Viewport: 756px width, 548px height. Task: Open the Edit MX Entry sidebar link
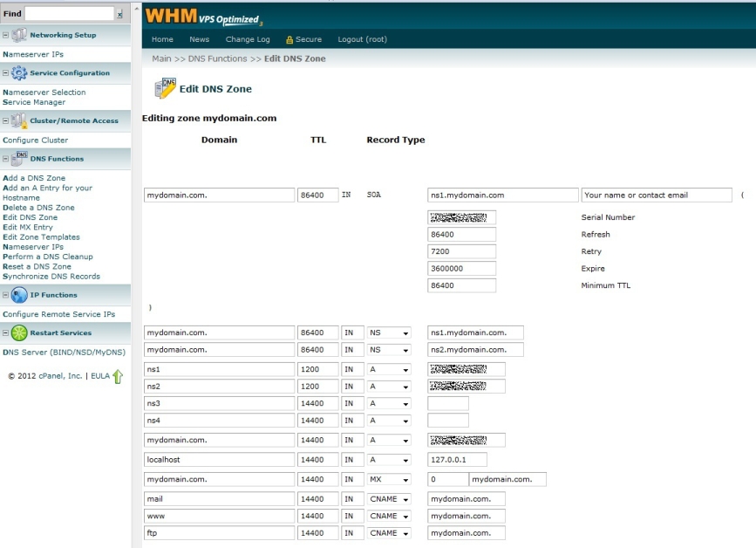tap(28, 227)
